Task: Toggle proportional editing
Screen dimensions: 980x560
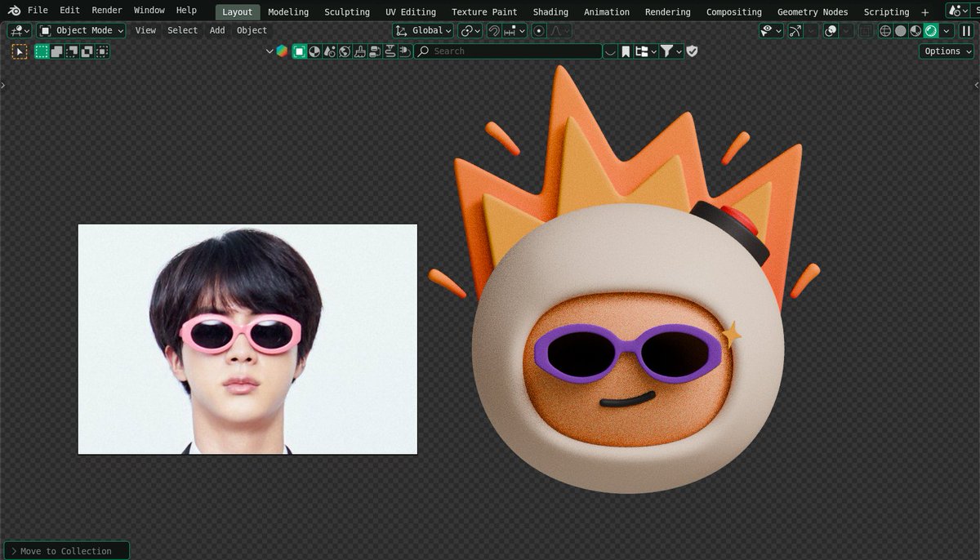Action: (539, 30)
